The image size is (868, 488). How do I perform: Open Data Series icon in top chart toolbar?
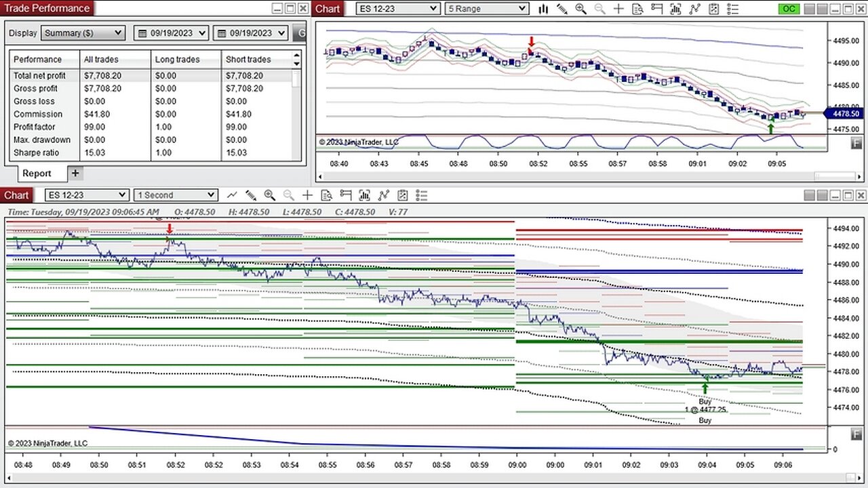[675, 9]
